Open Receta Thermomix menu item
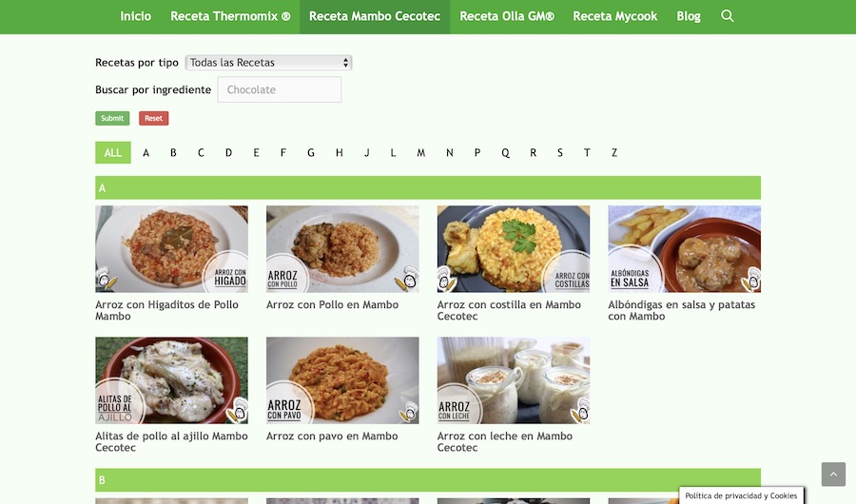 (230, 16)
